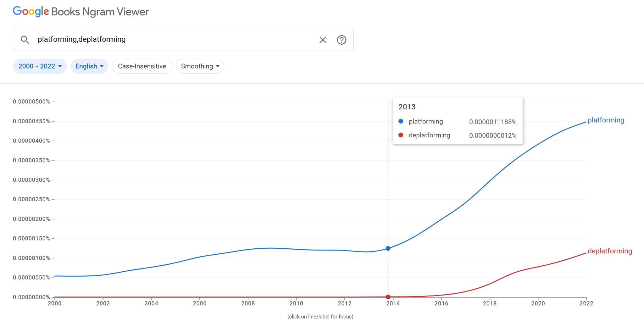644x326 pixels.
Task: Click the x-axis year label 2012
Action: (345, 303)
